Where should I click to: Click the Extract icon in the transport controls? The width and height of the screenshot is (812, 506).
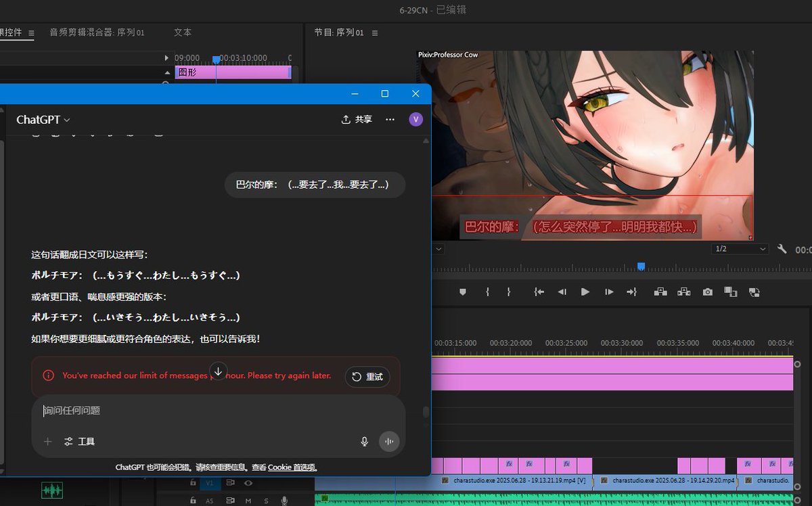click(x=683, y=292)
